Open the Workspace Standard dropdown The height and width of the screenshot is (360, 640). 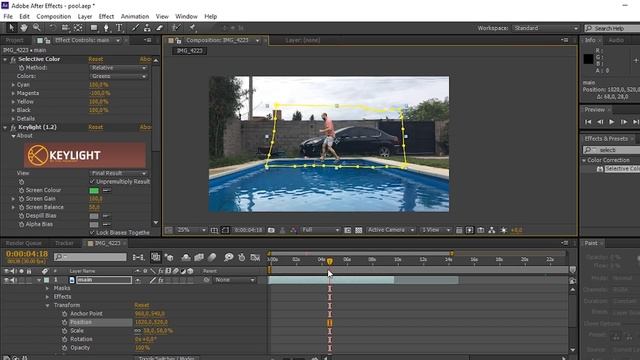pos(546,28)
